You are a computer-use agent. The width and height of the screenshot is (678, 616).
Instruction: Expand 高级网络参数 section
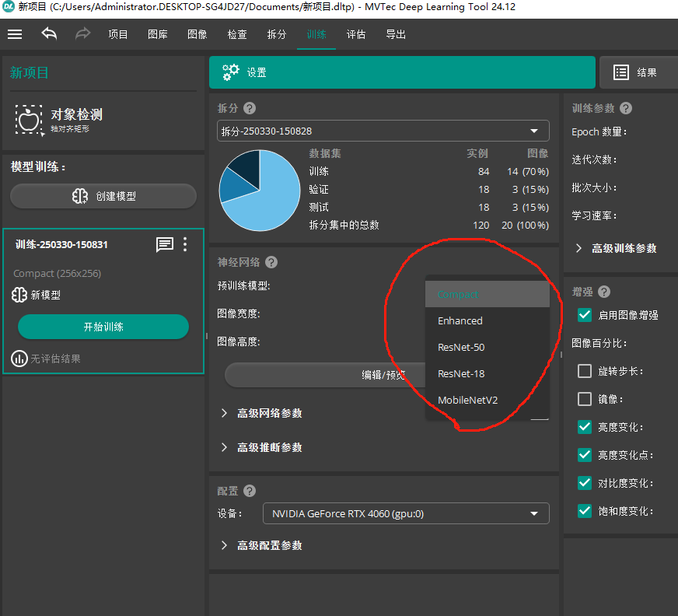pyautogui.click(x=261, y=413)
